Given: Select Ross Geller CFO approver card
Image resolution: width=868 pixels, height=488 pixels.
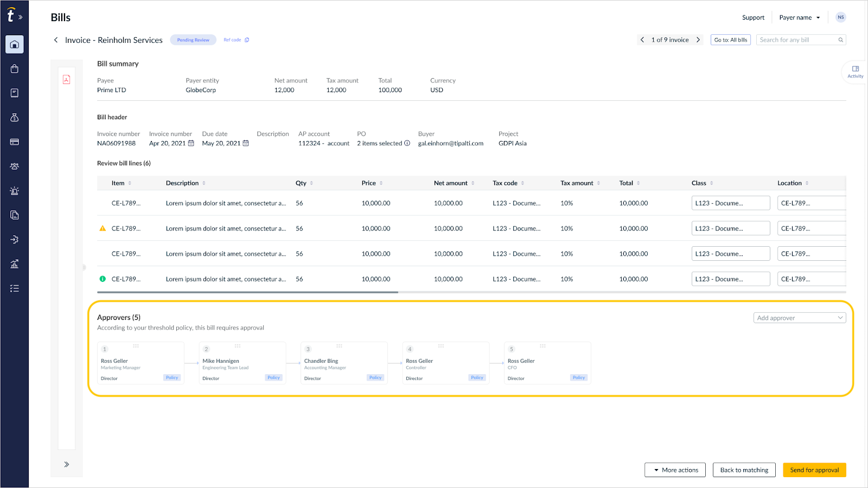Looking at the screenshot, I should click(x=547, y=363).
